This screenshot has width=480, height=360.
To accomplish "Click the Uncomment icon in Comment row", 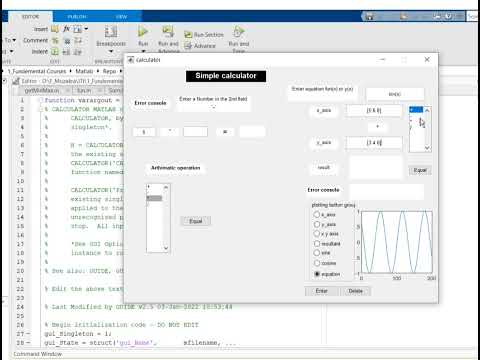I will tap(67, 41).
